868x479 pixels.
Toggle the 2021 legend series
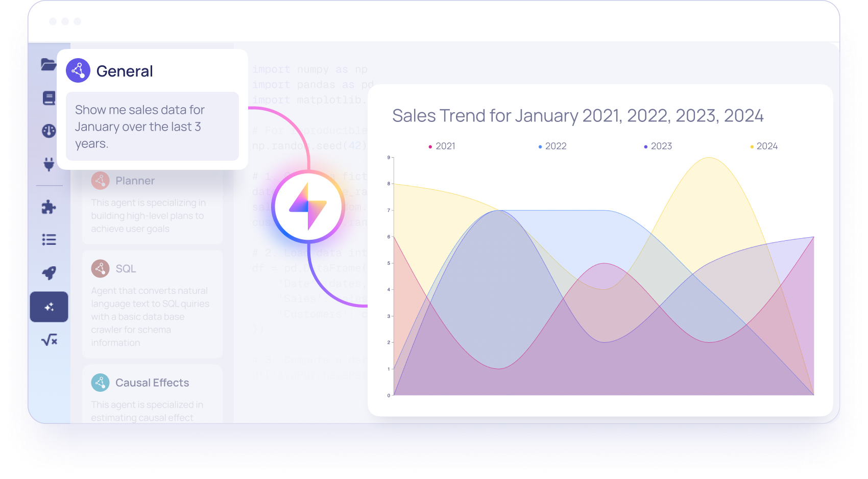[x=442, y=146]
